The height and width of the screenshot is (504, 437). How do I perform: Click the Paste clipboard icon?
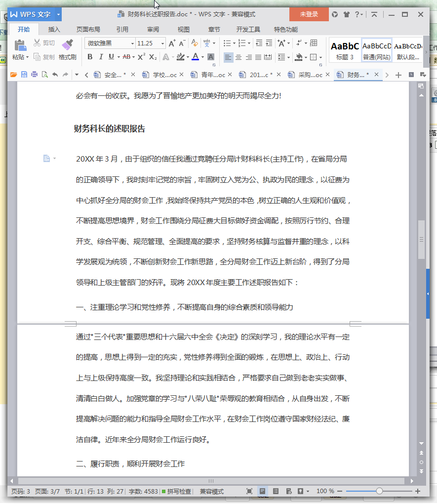20,45
